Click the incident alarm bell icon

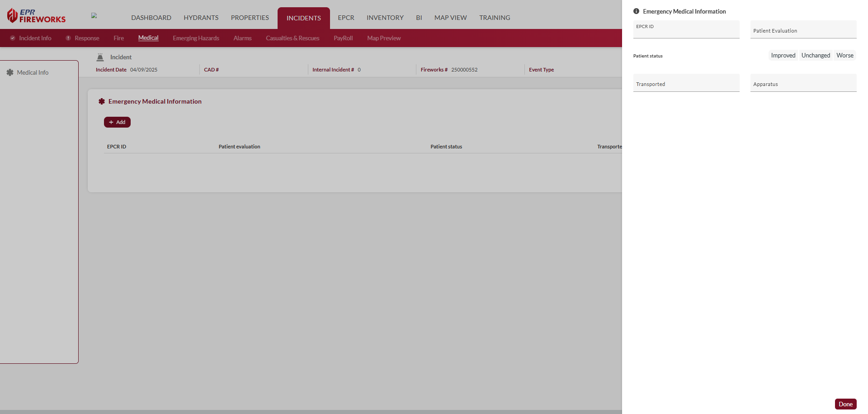point(100,57)
